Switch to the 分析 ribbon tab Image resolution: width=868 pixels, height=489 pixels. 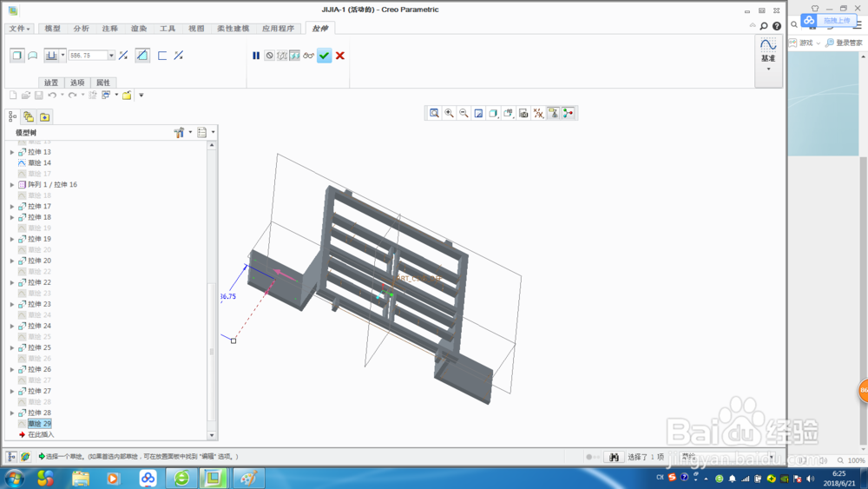[x=82, y=29]
